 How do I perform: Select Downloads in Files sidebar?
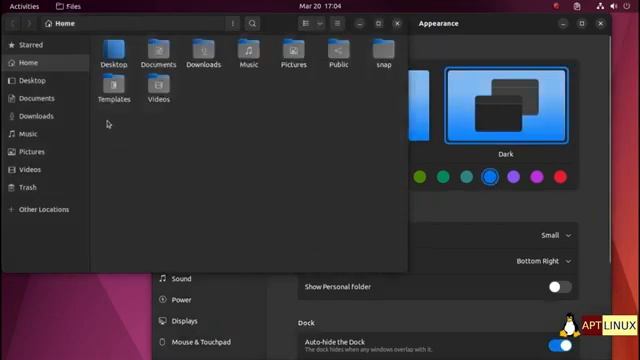(x=46, y=116)
